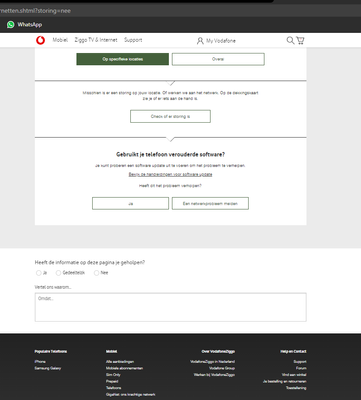The width and height of the screenshot is (361, 400).
Task: Click the browser address bar URL
Action: (35, 11)
